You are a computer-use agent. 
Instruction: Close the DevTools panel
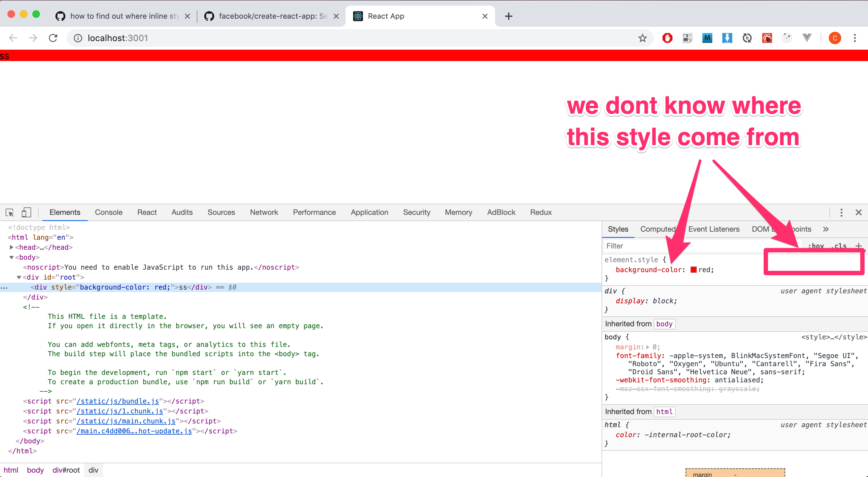click(x=858, y=212)
